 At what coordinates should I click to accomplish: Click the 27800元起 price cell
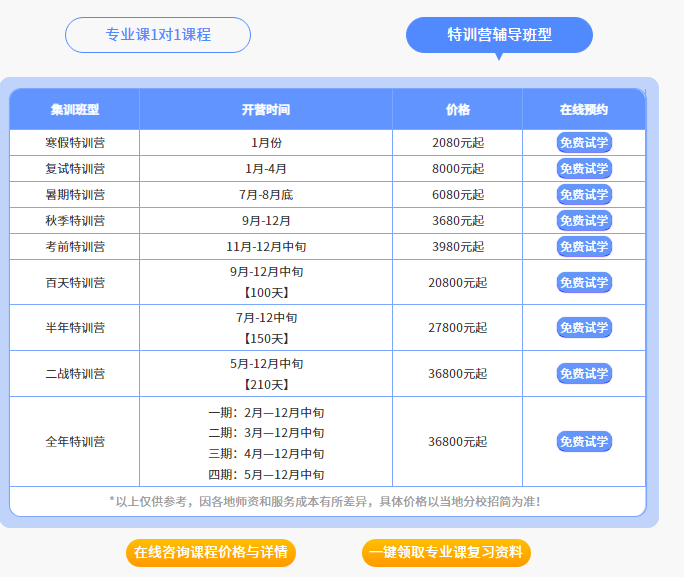click(x=458, y=328)
